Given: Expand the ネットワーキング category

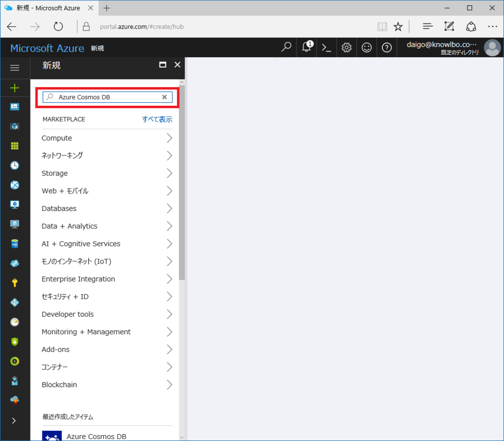Looking at the screenshot, I should point(107,156).
